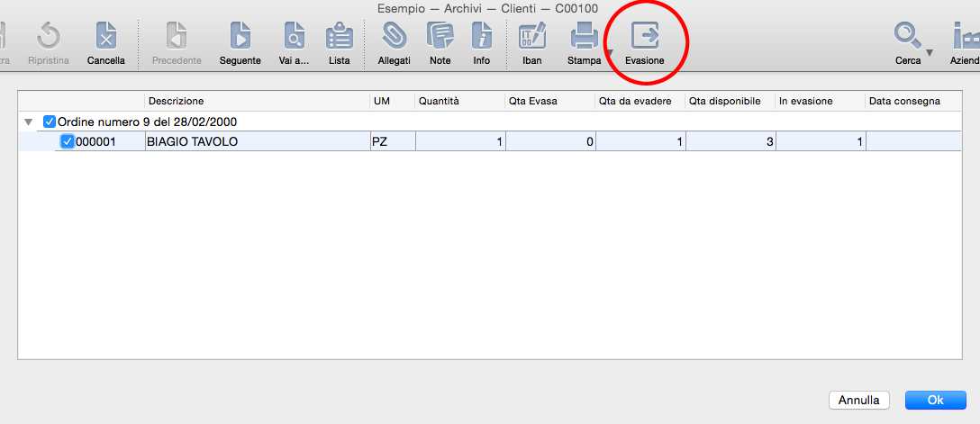Sort by Qta disponibile column header
This screenshot has width=980, height=424.
pyautogui.click(x=730, y=101)
